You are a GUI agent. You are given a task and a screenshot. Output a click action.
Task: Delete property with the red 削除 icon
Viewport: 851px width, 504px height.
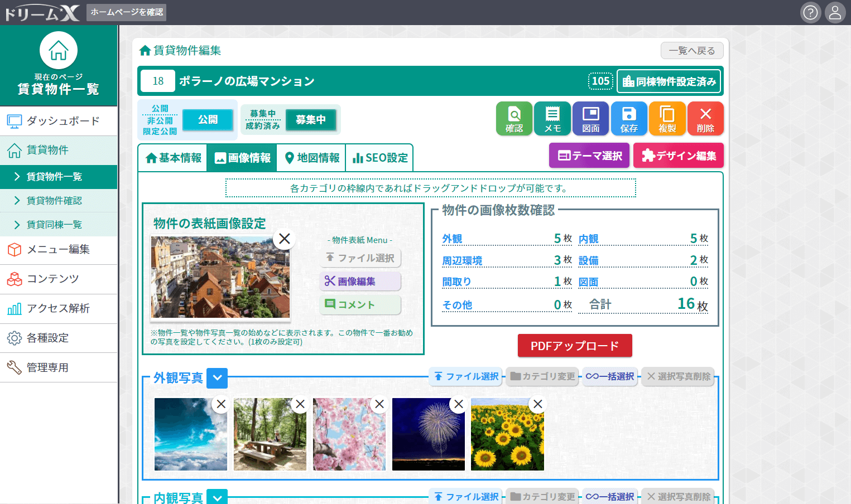pyautogui.click(x=705, y=118)
